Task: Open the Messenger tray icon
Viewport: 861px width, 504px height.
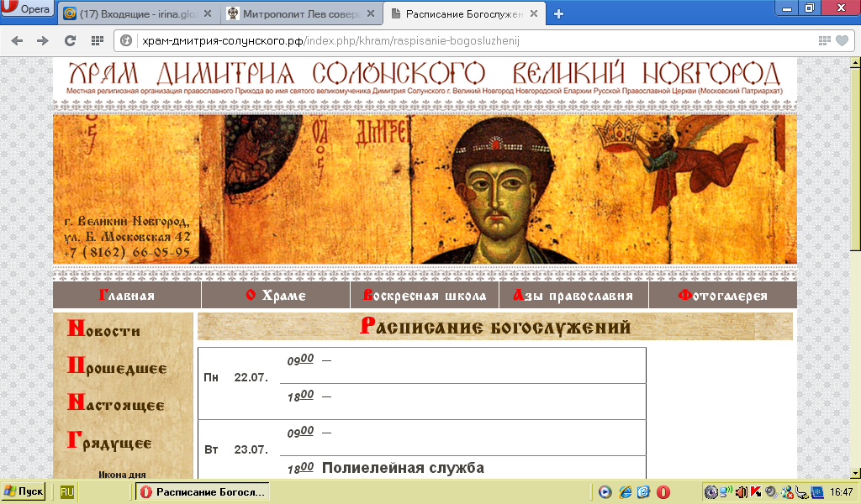Action: (x=787, y=492)
